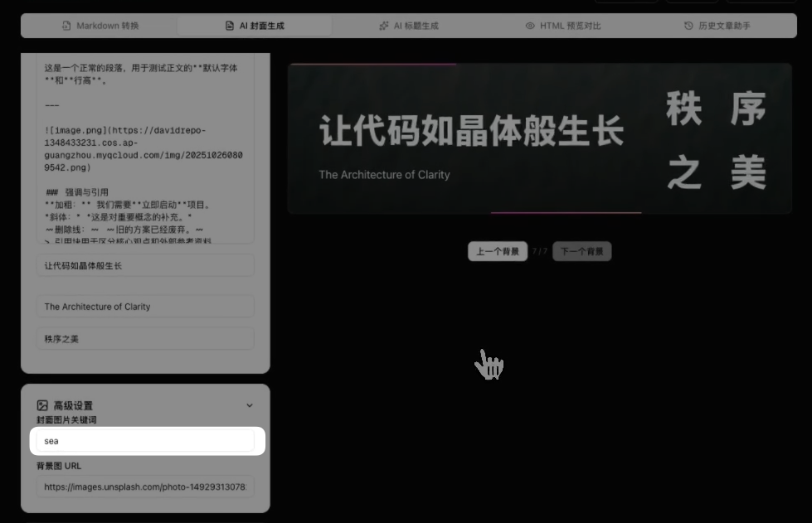The width and height of the screenshot is (812, 523).
Task: Edit the subtitle field The Architecture of Clarity
Action: pyautogui.click(x=145, y=307)
